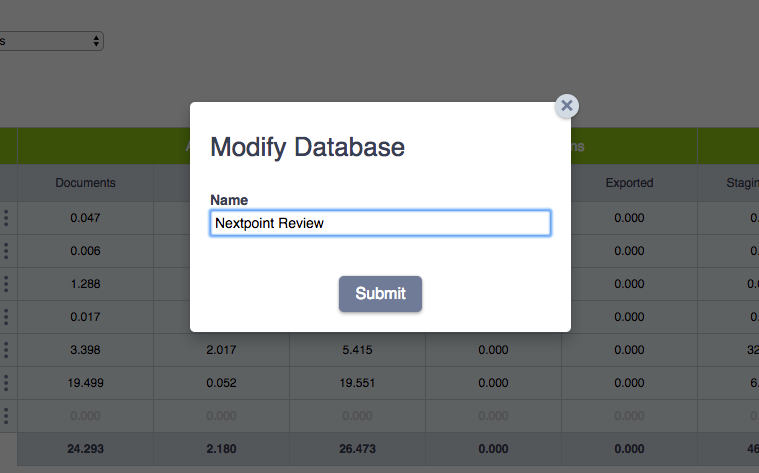Viewport: 759px width, 473px height.
Task: Select documents value 0.047
Action: tap(85, 218)
